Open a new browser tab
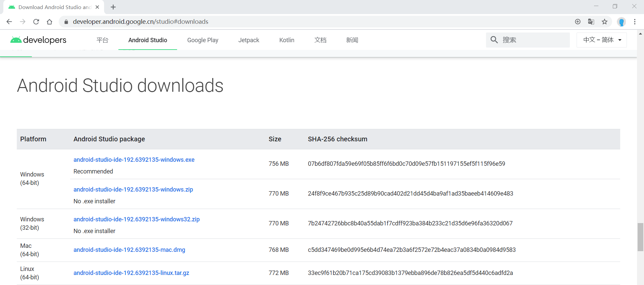Screen dimensions: 644x285 [x=113, y=7]
